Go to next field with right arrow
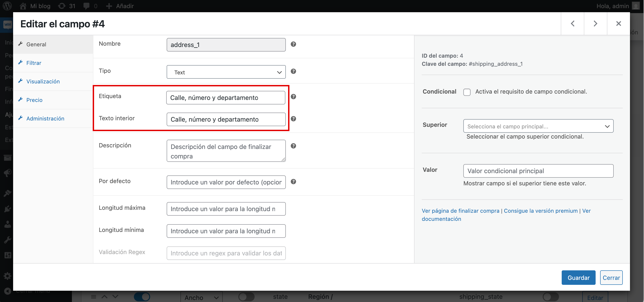644x302 pixels. click(x=595, y=24)
